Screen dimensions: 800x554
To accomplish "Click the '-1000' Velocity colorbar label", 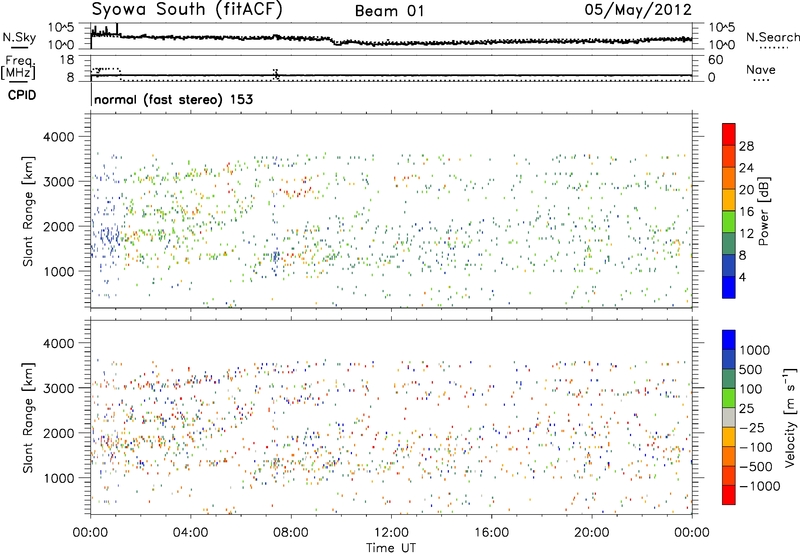I will pyautogui.click(x=760, y=486).
